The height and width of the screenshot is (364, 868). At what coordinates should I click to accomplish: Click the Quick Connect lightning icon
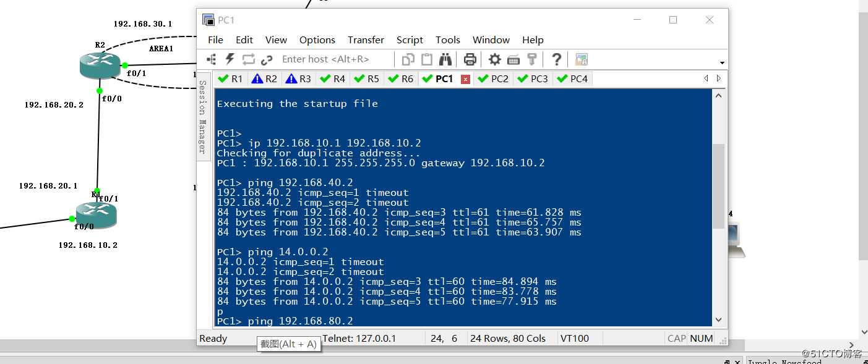230,59
